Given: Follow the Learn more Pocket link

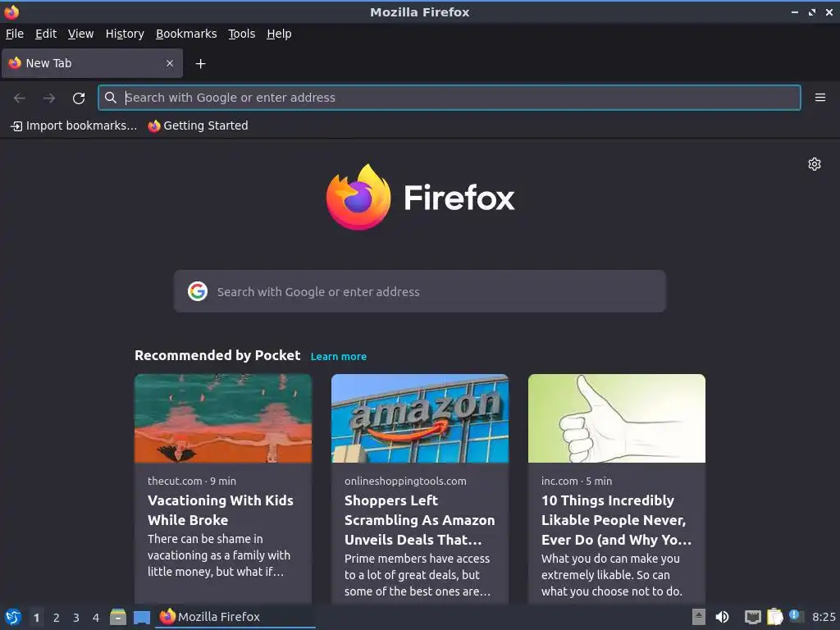Looking at the screenshot, I should [339, 357].
